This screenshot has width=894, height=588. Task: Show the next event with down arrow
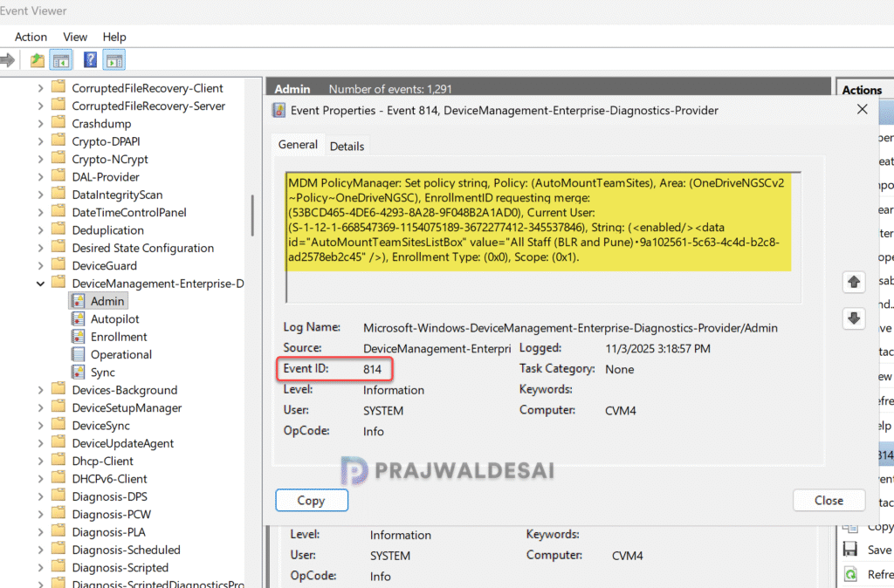[x=854, y=318]
